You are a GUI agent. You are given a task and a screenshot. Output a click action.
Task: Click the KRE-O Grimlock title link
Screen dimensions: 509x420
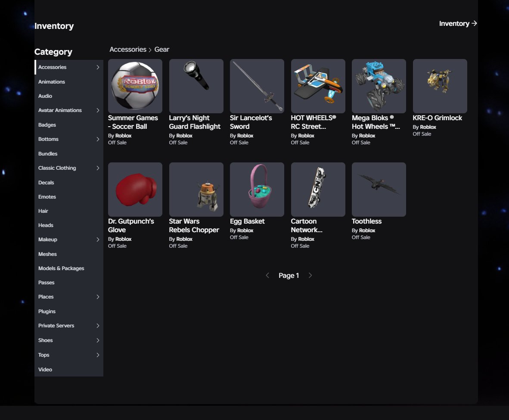click(x=437, y=118)
